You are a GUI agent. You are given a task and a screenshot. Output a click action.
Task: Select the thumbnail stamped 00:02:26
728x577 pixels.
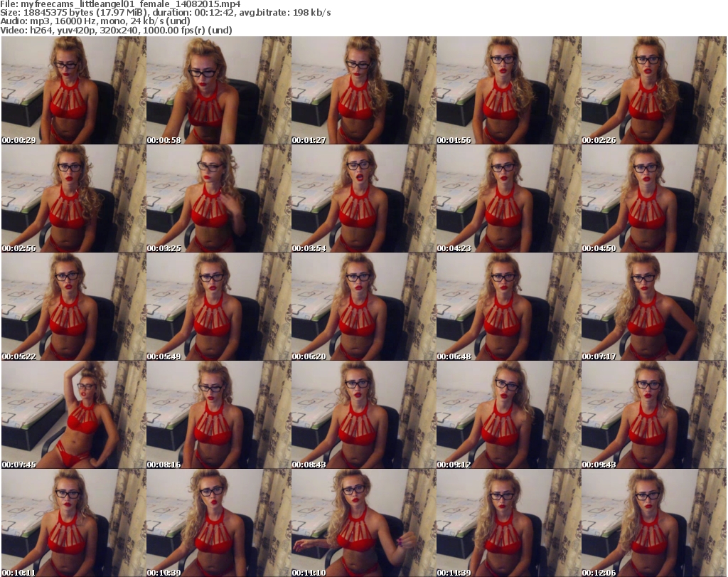(654, 90)
